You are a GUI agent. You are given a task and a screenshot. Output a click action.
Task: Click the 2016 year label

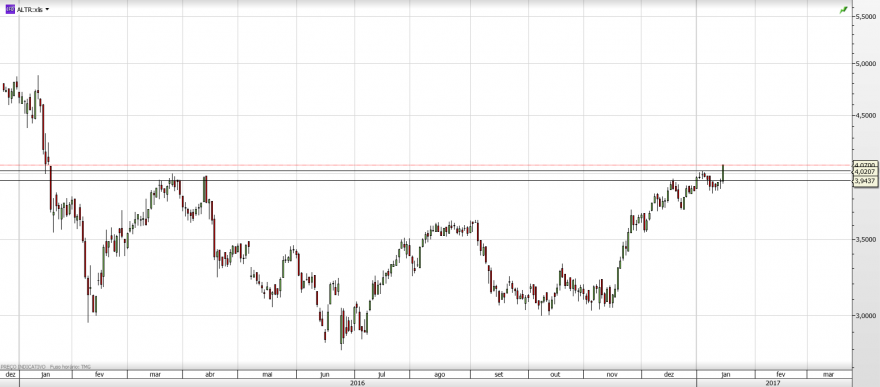(357, 383)
